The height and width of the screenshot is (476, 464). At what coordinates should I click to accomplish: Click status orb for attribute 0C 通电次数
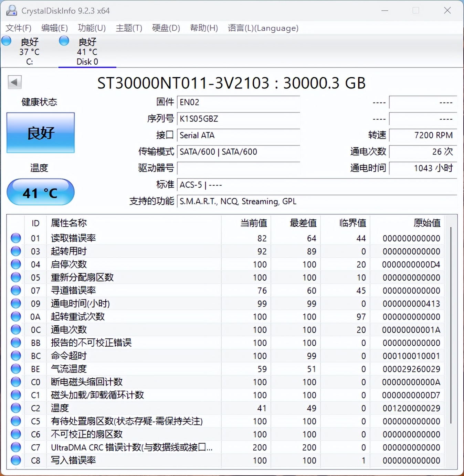[x=16, y=329]
